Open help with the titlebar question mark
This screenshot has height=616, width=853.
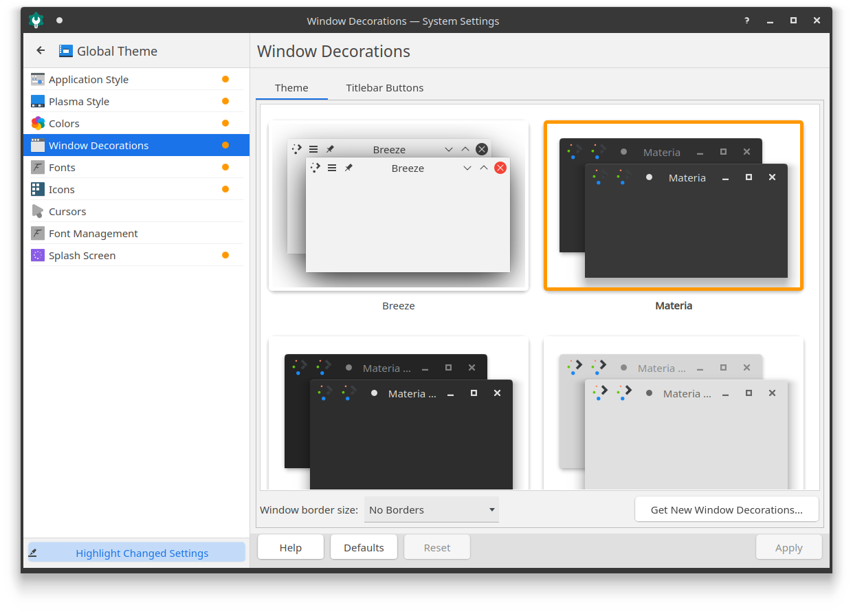(x=746, y=21)
